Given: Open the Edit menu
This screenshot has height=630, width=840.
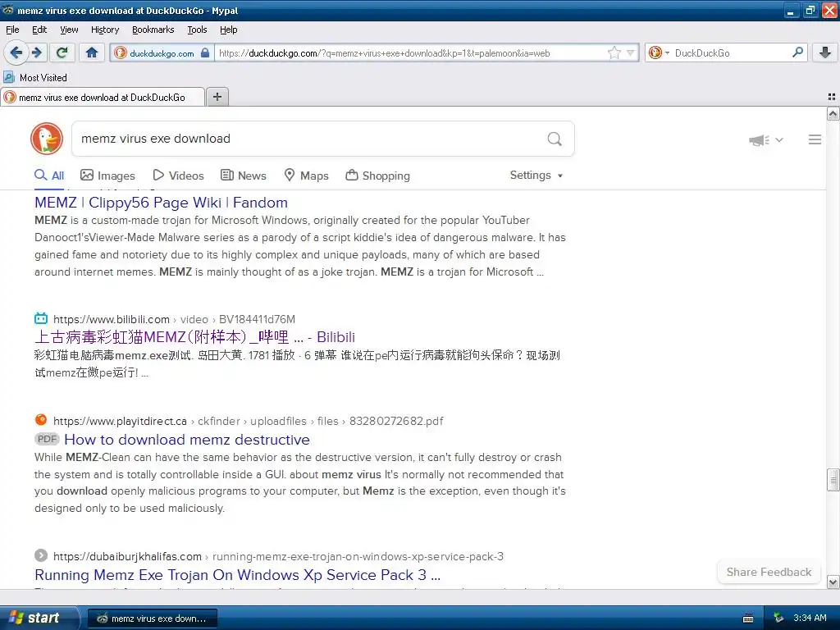Looking at the screenshot, I should point(39,30).
